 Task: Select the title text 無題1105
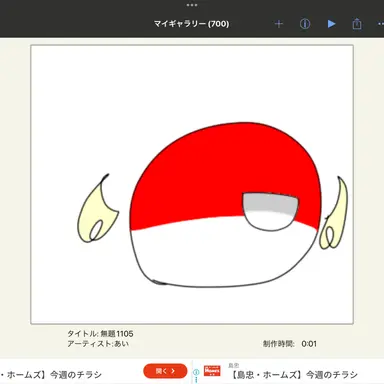tap(117, 334)
